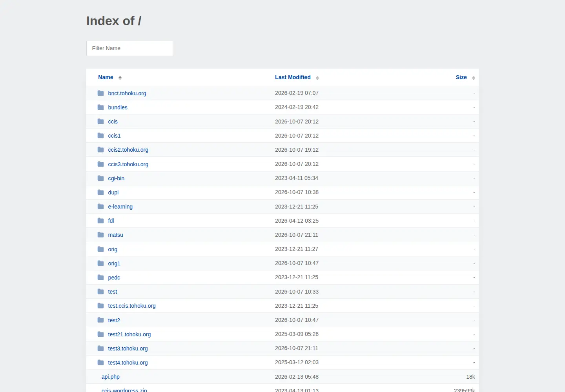This screenshot has height=392, width=565.
Task: Sort files by Last Modified header
Action: click(293, 77)
